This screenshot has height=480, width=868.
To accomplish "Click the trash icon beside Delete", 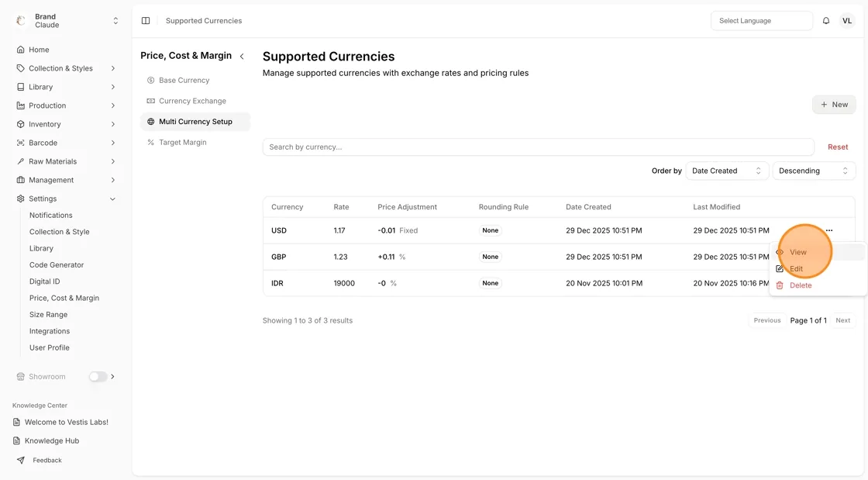I will coord(780,285).
